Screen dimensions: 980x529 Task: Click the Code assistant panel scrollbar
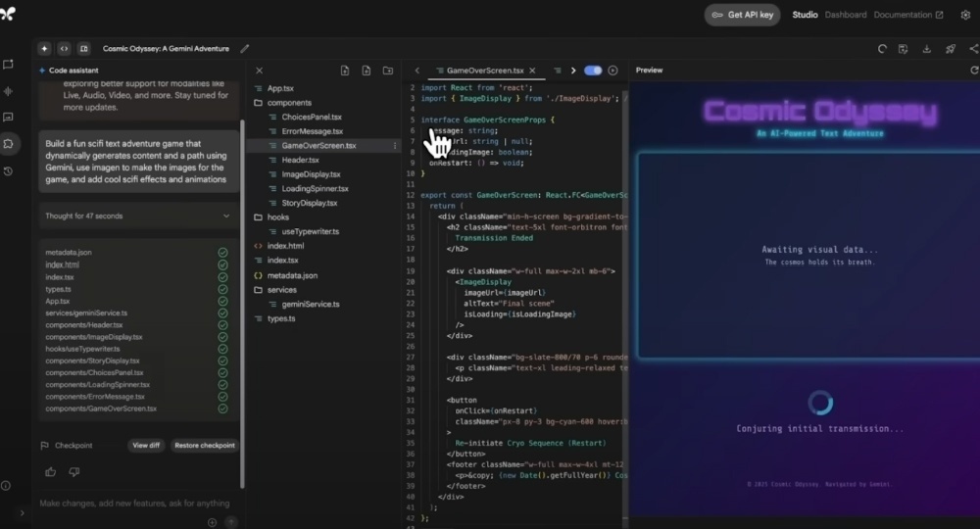point(242,303)
